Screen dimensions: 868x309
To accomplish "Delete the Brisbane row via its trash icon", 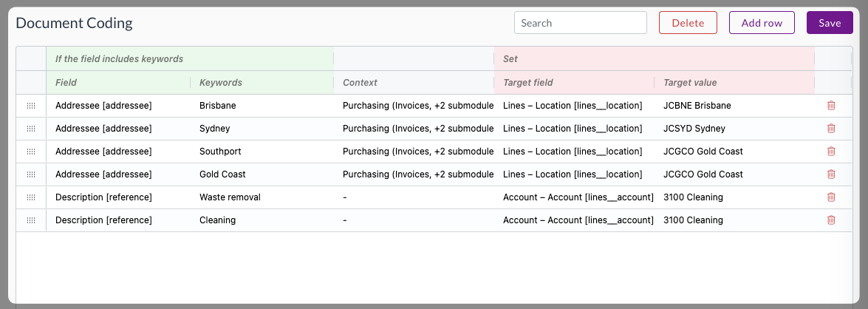I will pyautogui.click(x=831, y=105).
